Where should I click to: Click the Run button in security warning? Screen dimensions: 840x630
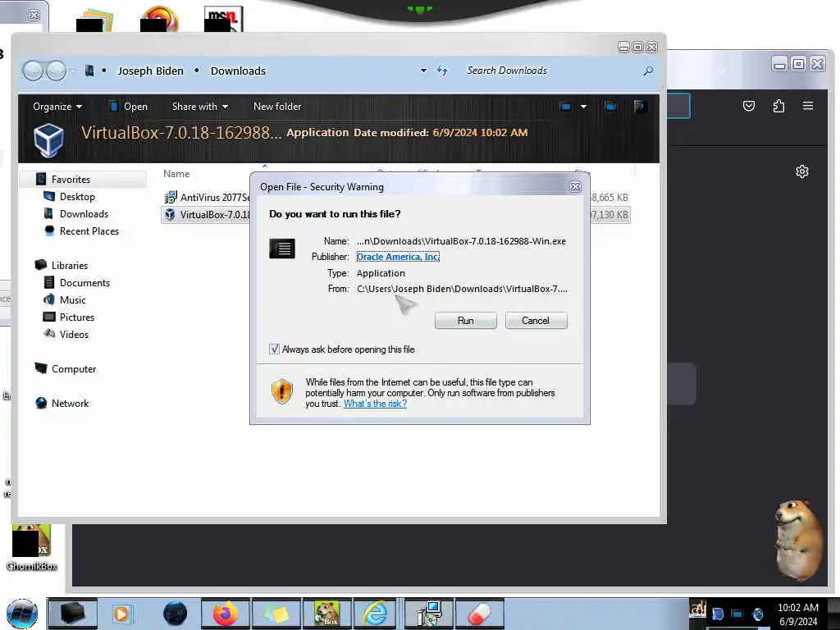(x=465, y=321)
